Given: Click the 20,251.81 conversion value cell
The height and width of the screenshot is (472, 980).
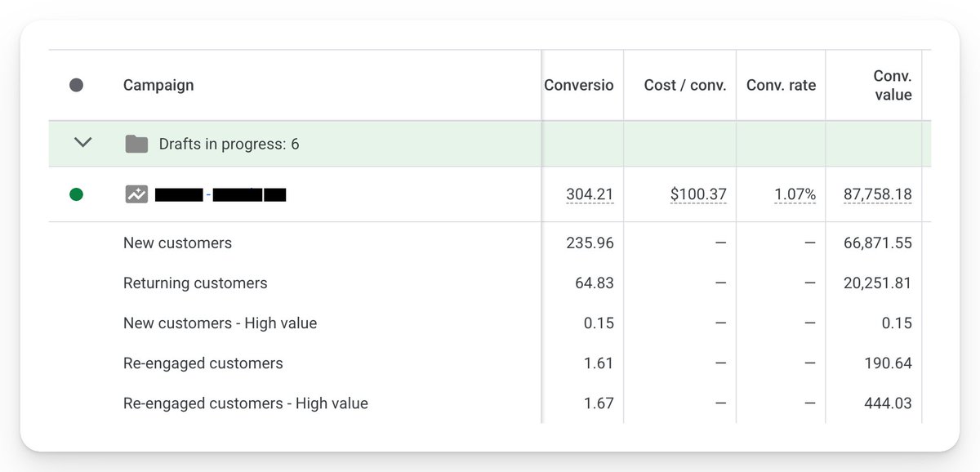Looking at the screenshot, I should [x=878, y=283].
